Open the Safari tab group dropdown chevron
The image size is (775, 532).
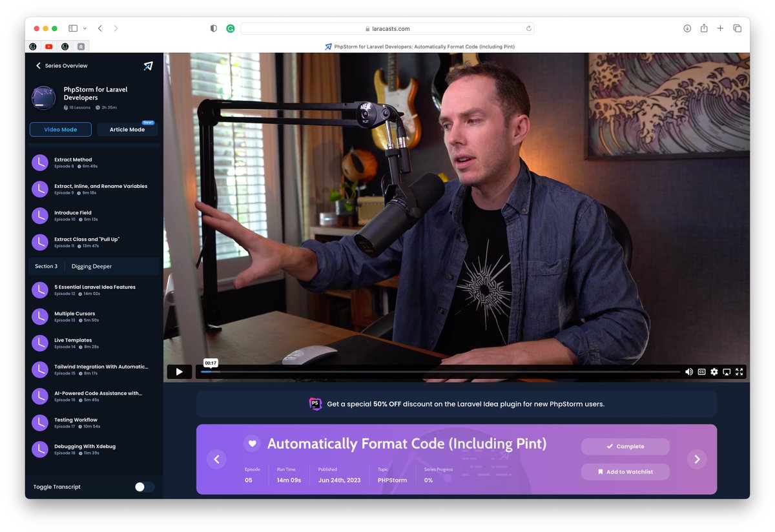pyautogui.click(x=85, y=28)
